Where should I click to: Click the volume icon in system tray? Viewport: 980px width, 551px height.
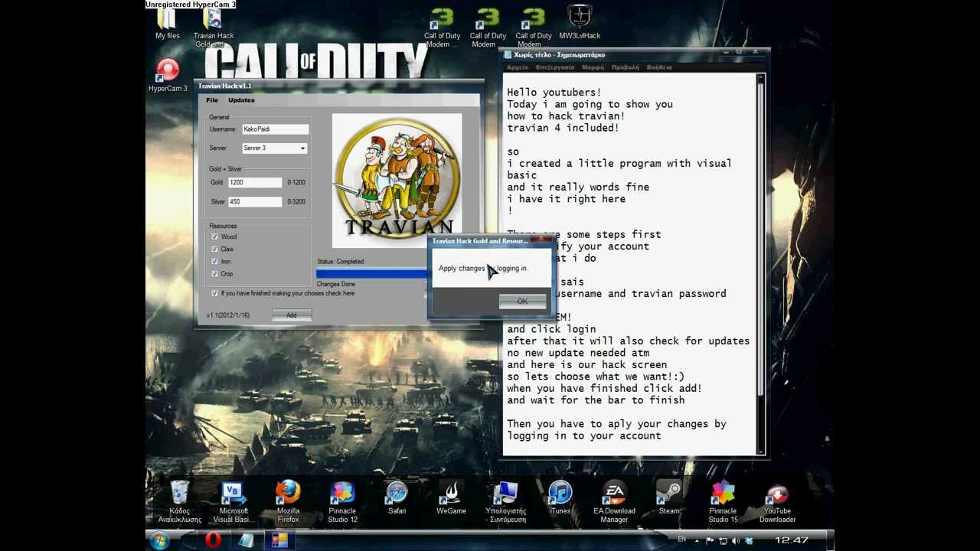pyautogui.click(x=735, y=541)
